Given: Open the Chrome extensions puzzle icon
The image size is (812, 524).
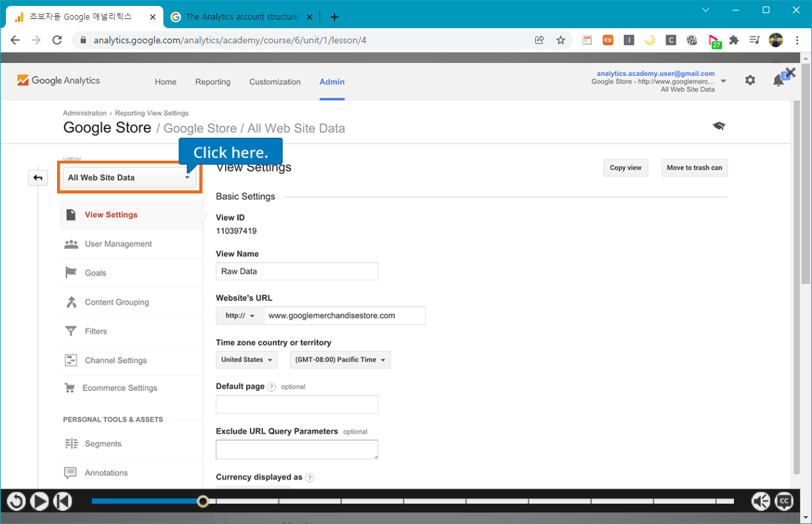Looking at the screenshot, I should 734,40.
